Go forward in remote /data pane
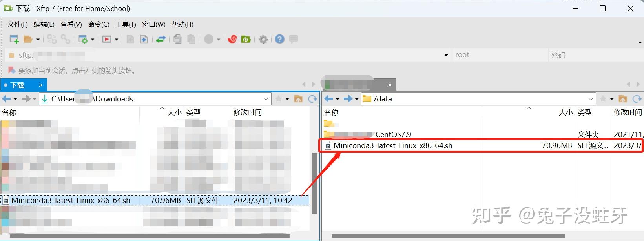644x241 pixels. pyautogui.click(x=348, y=99)
